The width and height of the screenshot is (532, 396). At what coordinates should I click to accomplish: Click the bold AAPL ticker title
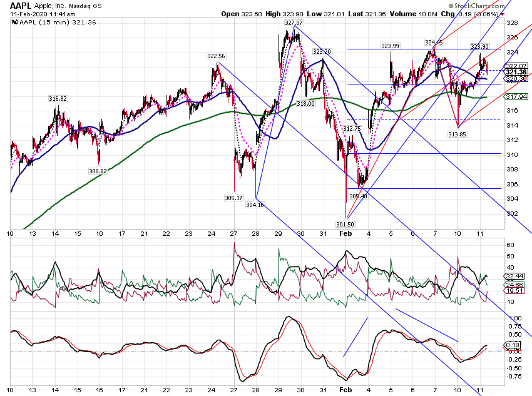21,6
